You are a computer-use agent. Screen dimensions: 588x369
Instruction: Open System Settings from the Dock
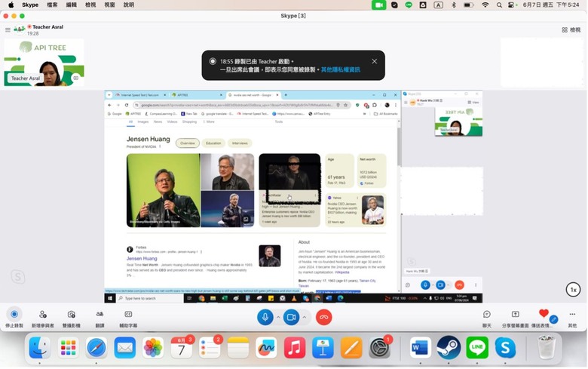(380, 348)
